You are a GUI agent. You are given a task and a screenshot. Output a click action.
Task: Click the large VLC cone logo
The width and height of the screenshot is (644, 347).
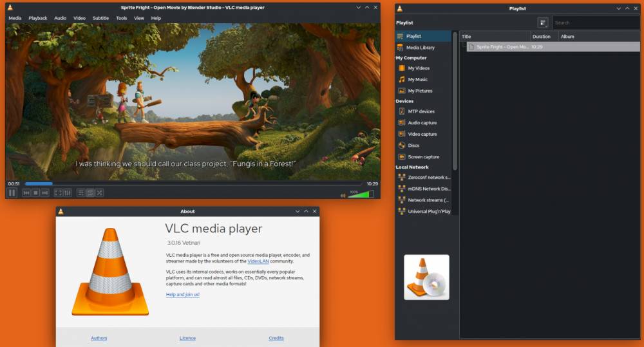(110, 272)
